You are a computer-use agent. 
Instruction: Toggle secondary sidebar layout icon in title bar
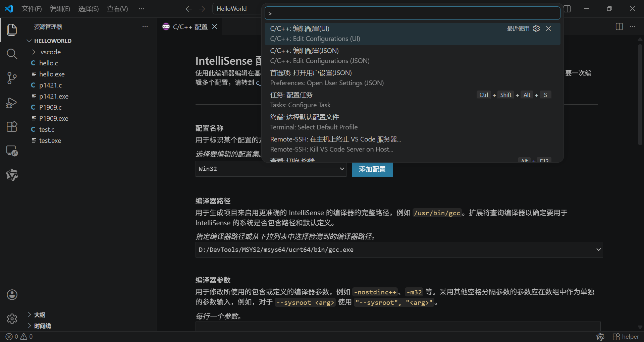click(567, 9)
